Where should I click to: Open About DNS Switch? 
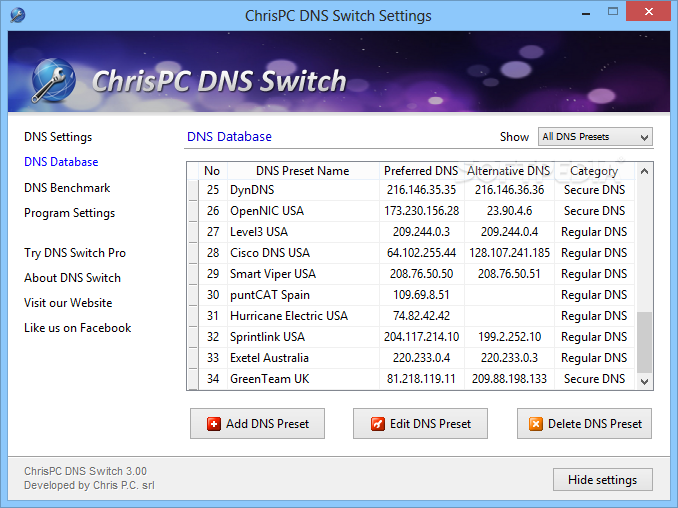(x=72, y=278)
